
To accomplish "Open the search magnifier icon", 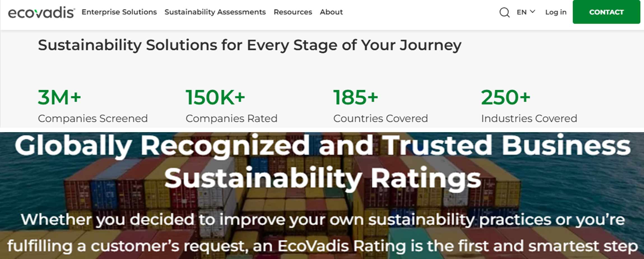I will (x=504, y=13).
